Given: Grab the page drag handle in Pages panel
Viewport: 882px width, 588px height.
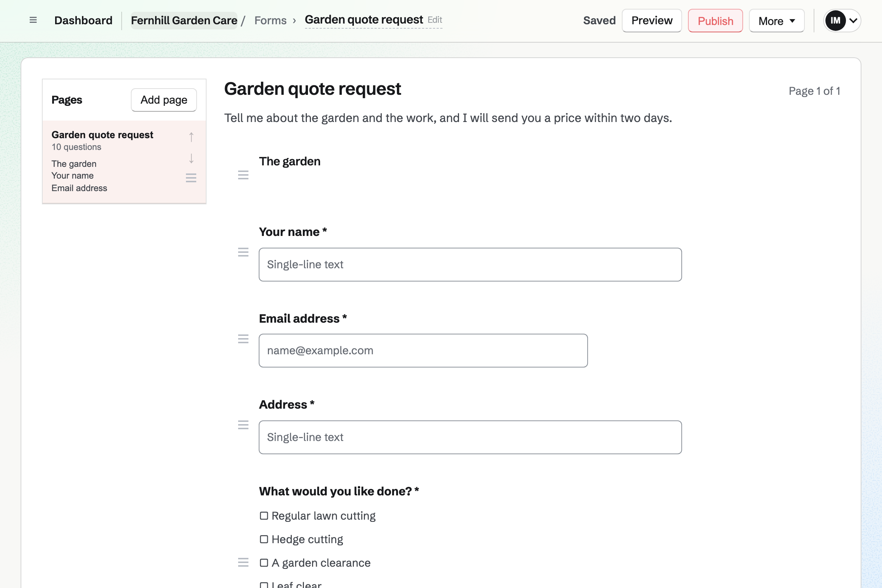Looking at the screenshot, I should (191, 178).
